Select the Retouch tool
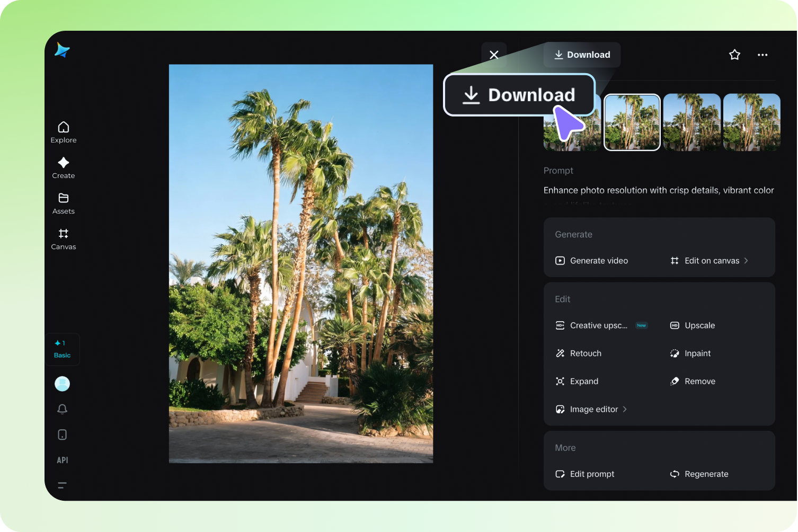 coord(578,353)
